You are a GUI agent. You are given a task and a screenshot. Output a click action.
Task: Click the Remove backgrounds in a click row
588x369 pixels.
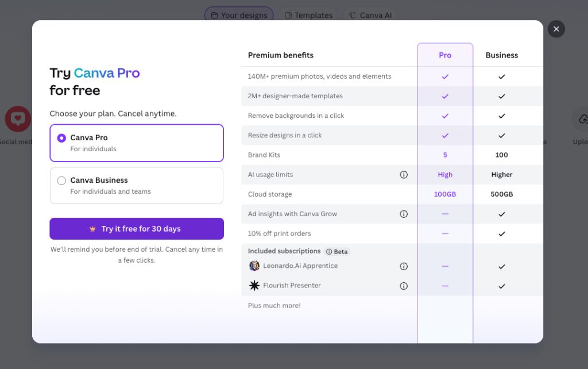[x=392, y=116]
